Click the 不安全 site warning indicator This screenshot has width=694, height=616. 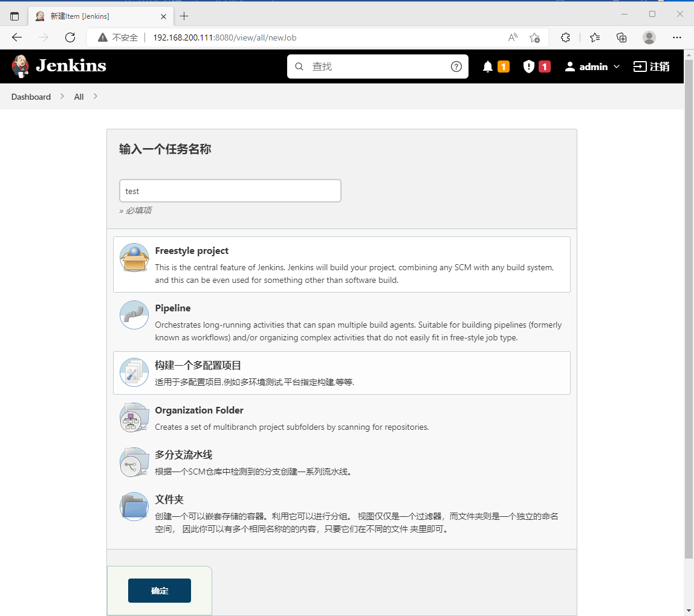click(118, 37)
